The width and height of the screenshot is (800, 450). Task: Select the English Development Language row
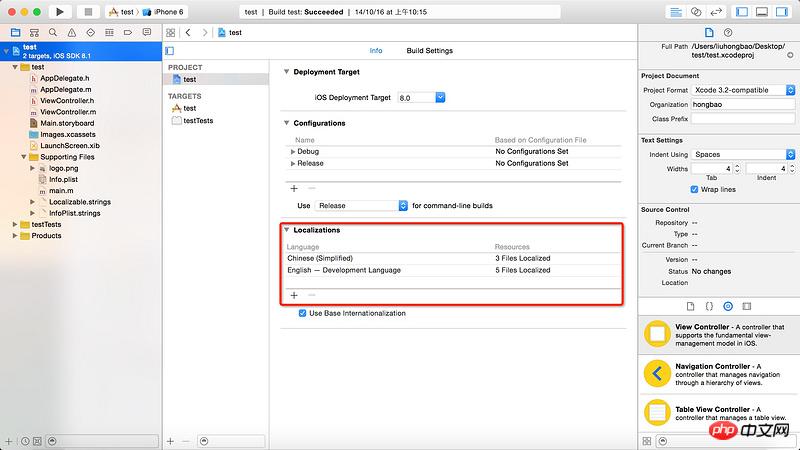(x=453, y=270)
